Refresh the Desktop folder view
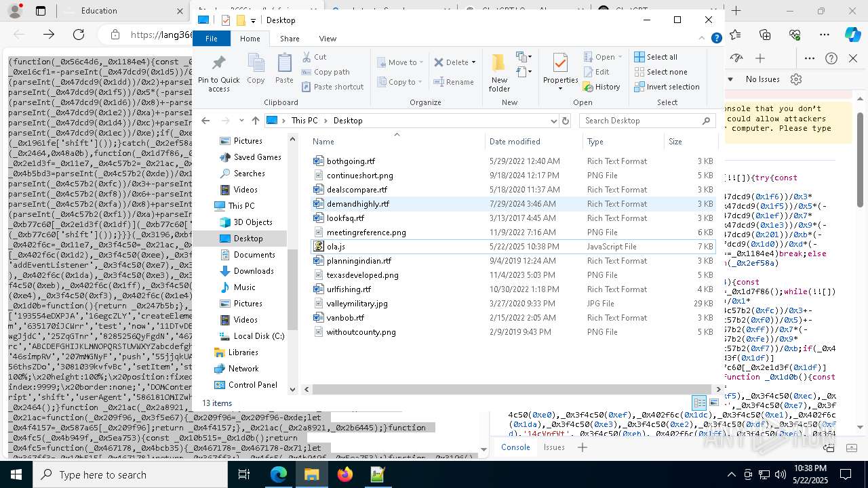868x488 pixels. [x=566, y=121]
